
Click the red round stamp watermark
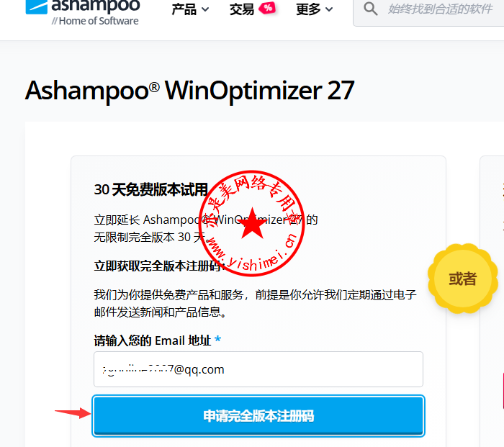point(252,223)
